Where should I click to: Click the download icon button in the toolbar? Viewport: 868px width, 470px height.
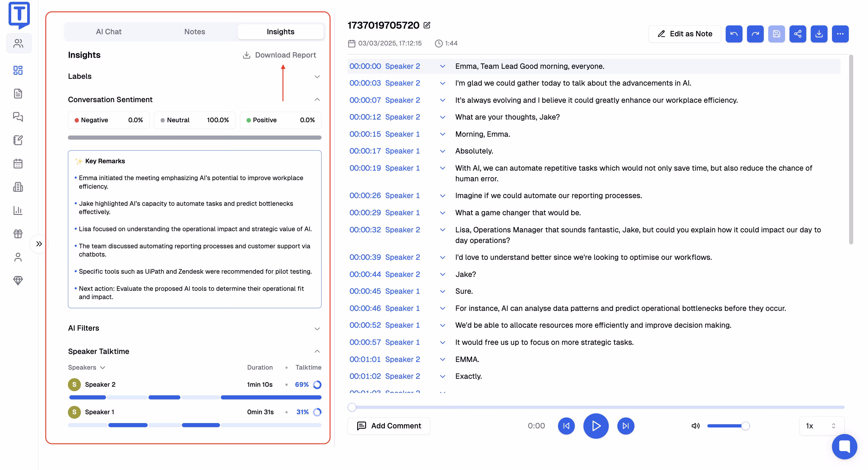[x=819, y=34]
